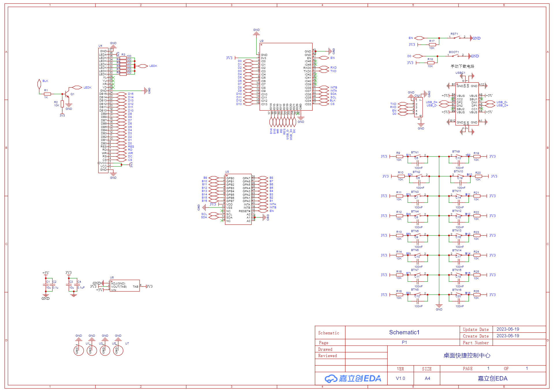Image resolution: width=554 pixels, height=392 pixels.
Task: Click the Reviewed label in title block
Action: tap(327, 356)
